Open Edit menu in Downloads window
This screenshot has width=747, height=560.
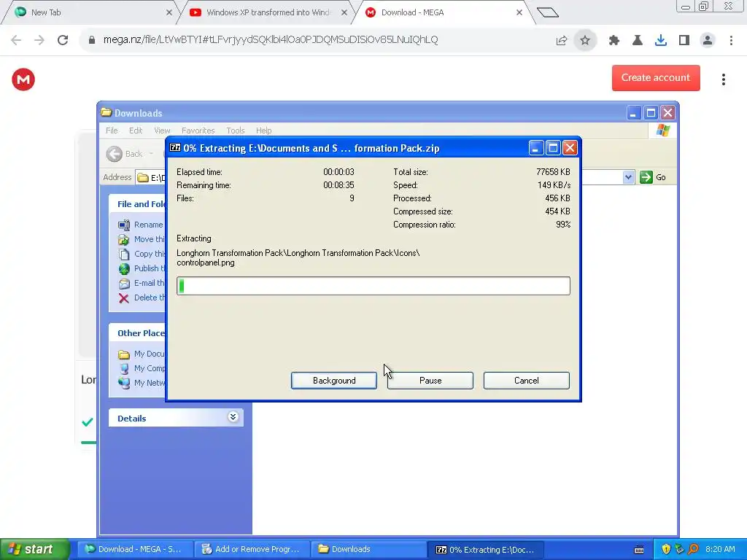(135, 131)
